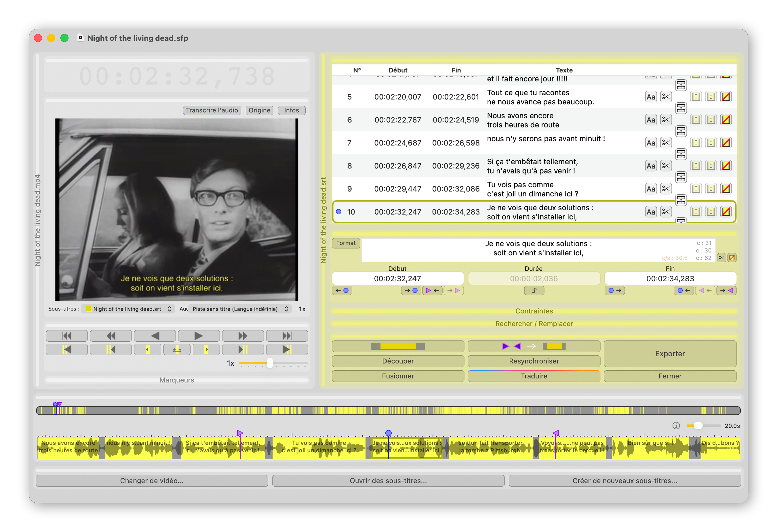Viewport: 777px width, 532px height.
Task: Expand the Rechercher / Remplacer section
Action: (534, 324)
